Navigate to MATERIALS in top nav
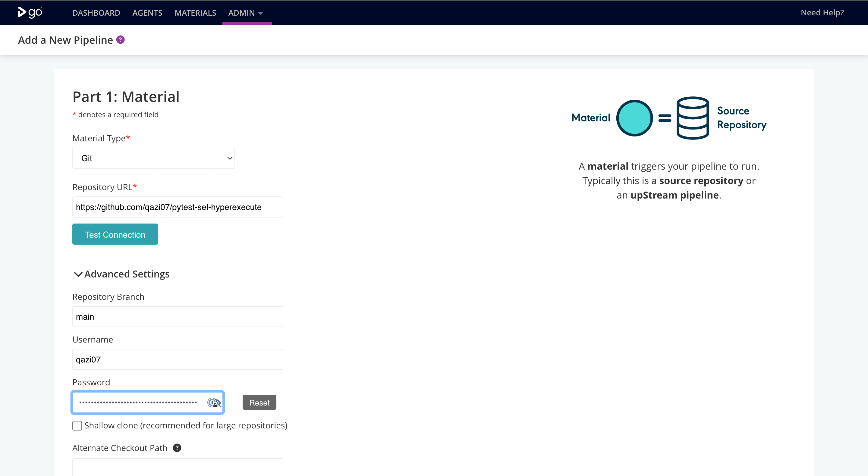The image size is (868, 476). pyautogui.click(x=195, y=13)
